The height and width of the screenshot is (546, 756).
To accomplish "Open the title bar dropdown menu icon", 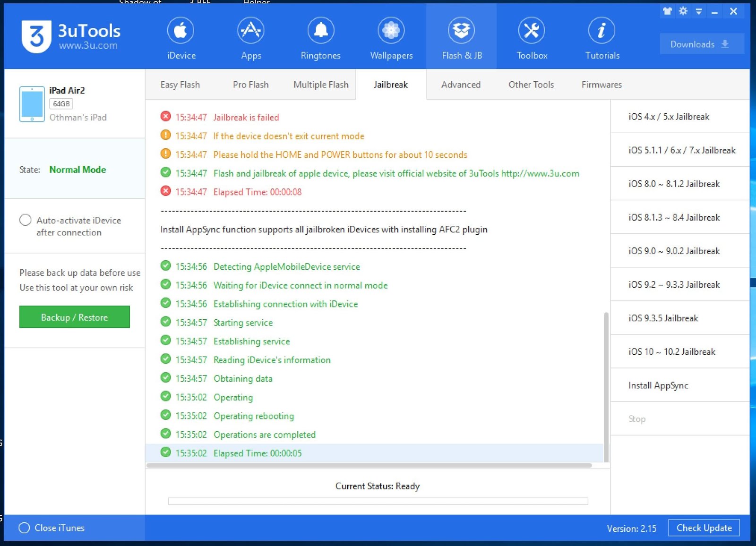I will click(699, 11).
